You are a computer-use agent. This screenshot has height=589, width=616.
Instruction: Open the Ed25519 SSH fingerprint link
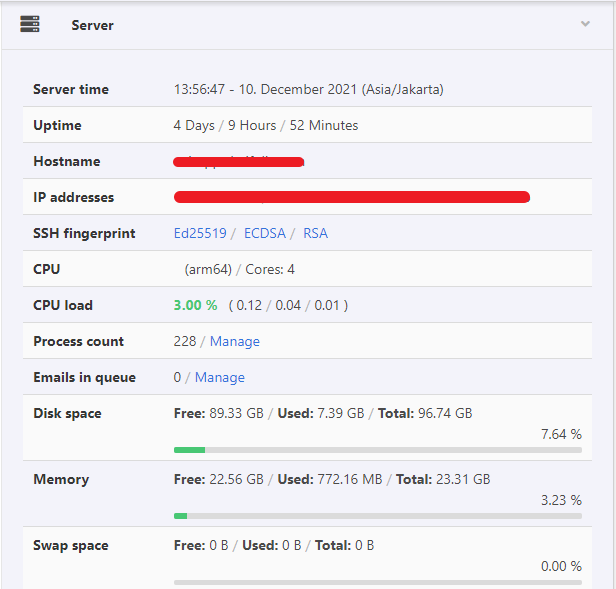200,233
